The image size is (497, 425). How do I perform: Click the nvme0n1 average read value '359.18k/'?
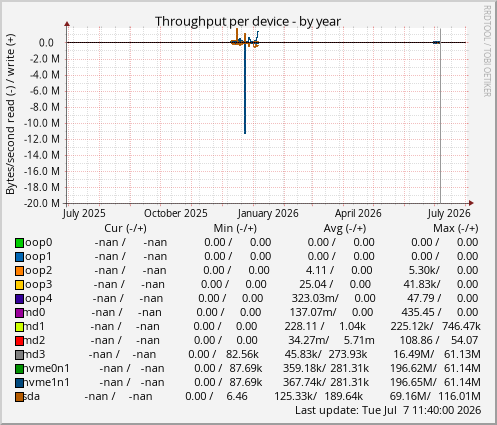304,368
